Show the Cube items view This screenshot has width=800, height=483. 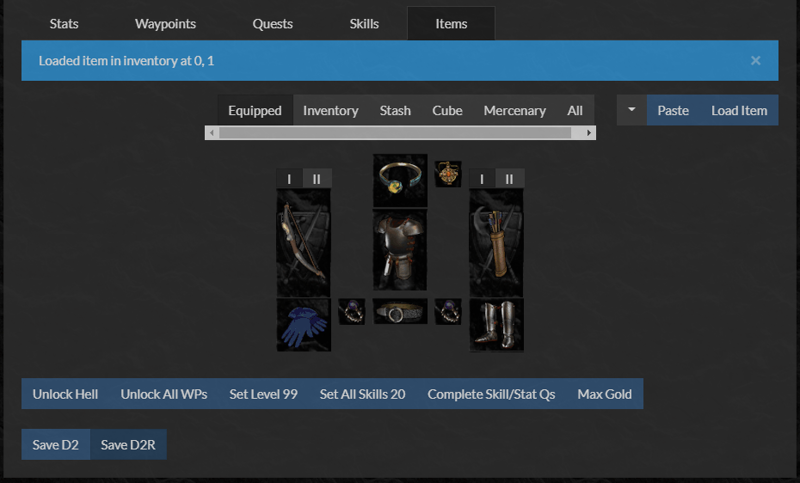tap(447, 110)
